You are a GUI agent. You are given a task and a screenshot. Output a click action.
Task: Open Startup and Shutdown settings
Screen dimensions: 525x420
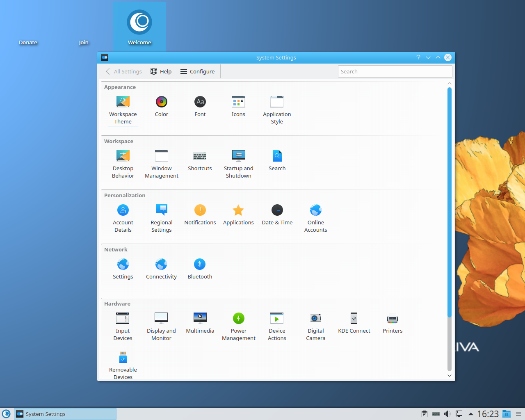click(x=238, y=164)
